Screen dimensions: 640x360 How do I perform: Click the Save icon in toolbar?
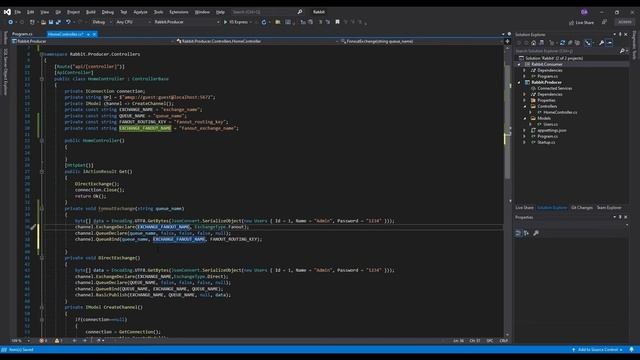(x=51, y=22)
